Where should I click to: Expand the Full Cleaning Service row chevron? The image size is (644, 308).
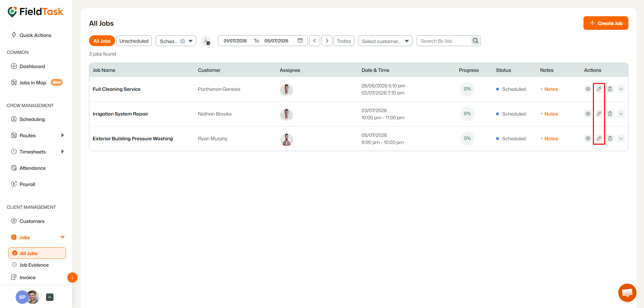point(621,89)
